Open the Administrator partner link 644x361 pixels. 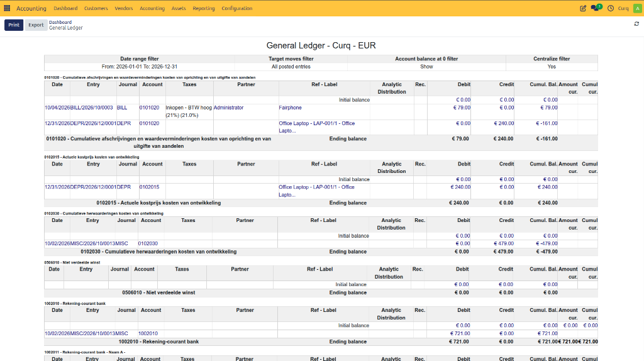click(x=228, y=108)
